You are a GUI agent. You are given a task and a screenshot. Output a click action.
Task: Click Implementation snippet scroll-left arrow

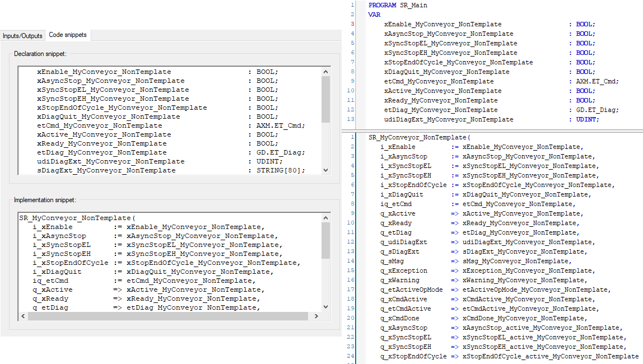tap(23, 316)
